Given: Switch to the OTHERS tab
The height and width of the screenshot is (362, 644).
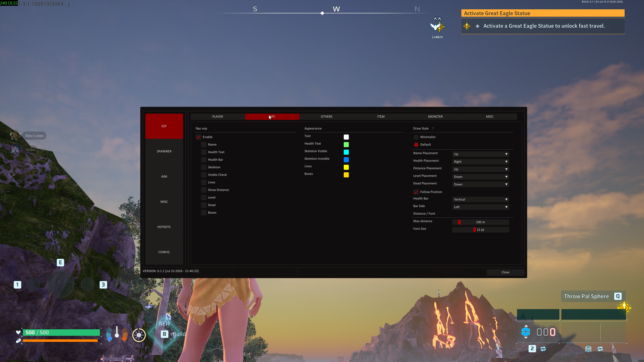Looking at the screenshot, I should 326,117.
